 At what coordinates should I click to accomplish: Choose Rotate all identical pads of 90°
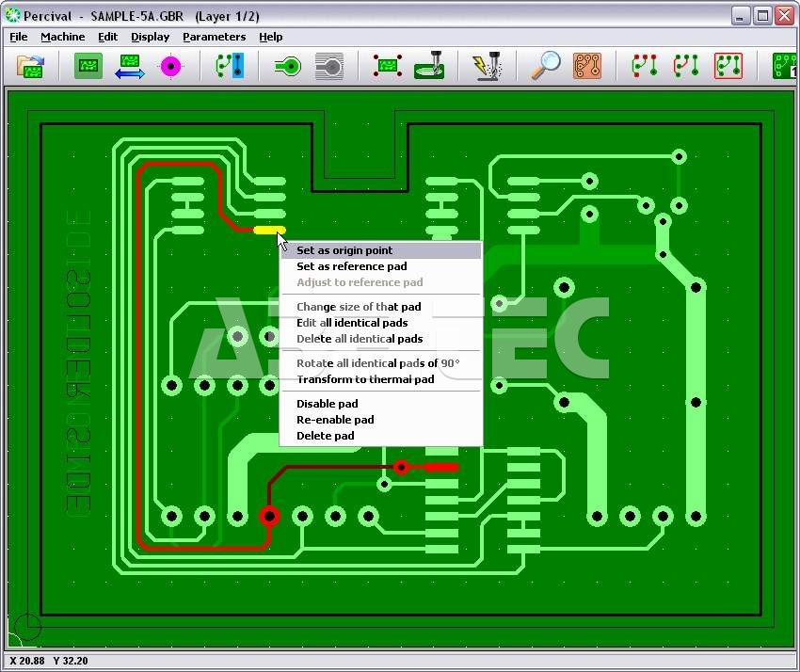tap(381, 363)
